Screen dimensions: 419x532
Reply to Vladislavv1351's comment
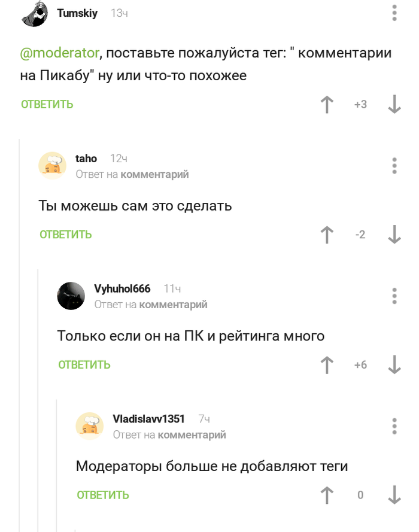pyautogui.click(x=103, y=495)
